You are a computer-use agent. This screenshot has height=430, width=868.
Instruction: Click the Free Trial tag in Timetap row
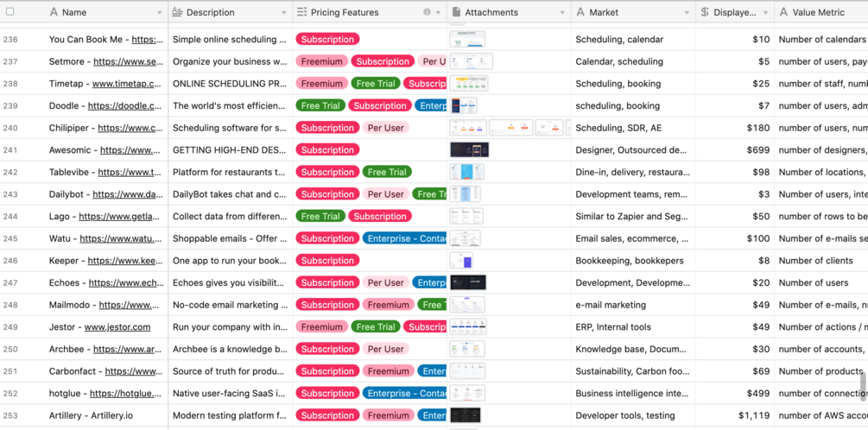tap(376, 84)
